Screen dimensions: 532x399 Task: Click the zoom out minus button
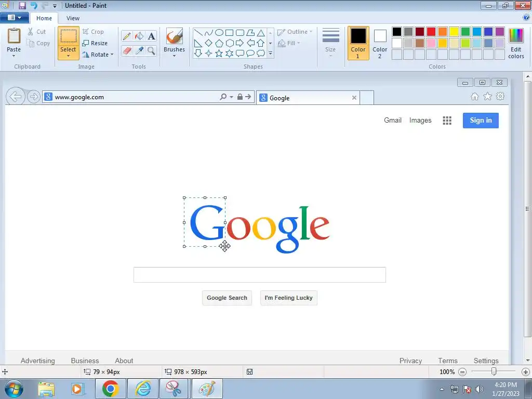point(462,372)
